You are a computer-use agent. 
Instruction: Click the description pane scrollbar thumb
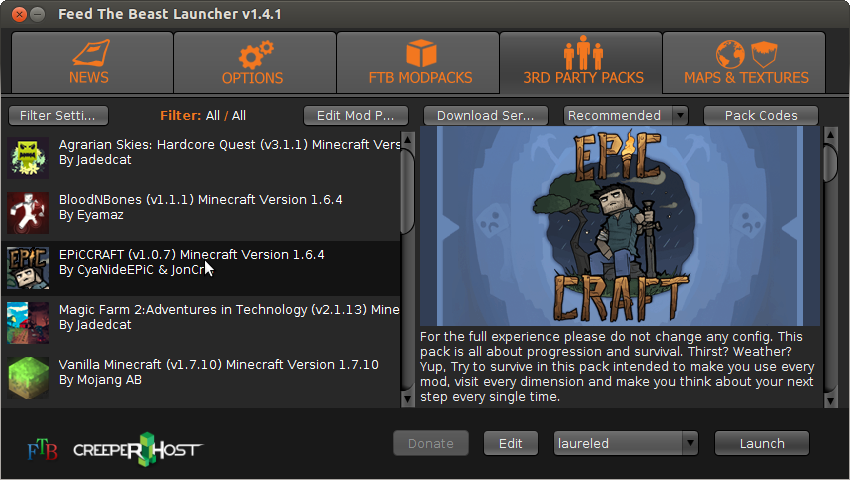830,162
